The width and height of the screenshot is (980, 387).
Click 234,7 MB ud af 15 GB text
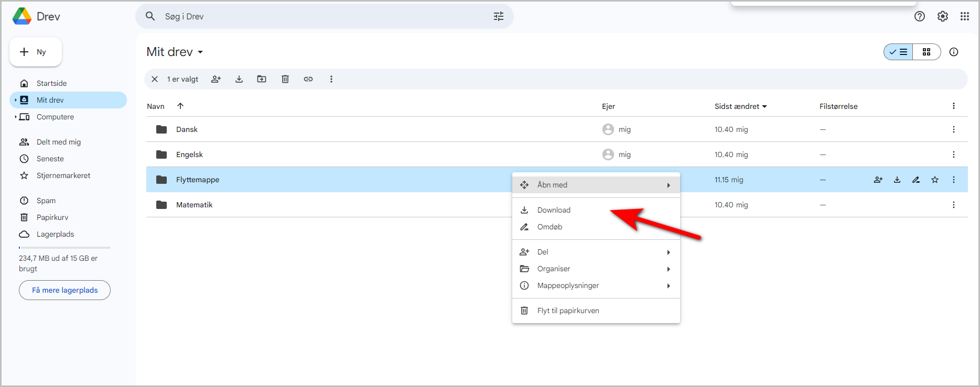tap(58, 263)
